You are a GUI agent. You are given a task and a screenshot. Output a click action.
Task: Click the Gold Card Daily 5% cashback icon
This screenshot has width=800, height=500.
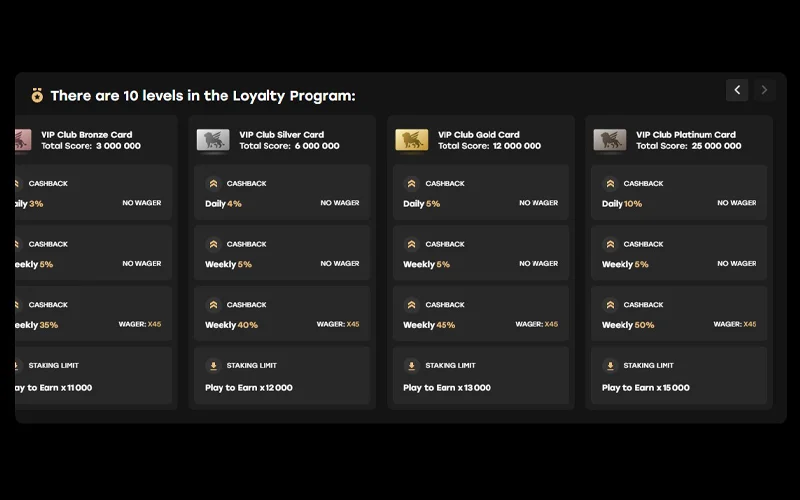(412, 183)
